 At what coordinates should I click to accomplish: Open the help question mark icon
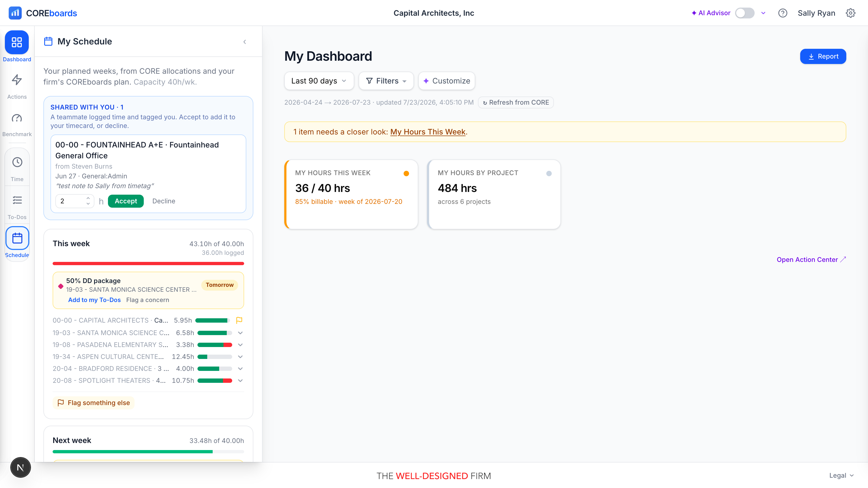coord(782,13)
